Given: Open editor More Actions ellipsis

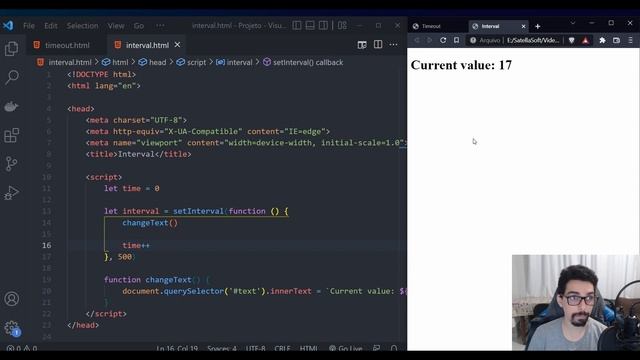Looking at the screenshot, I should pyautogui.click(x=393, y=44).
